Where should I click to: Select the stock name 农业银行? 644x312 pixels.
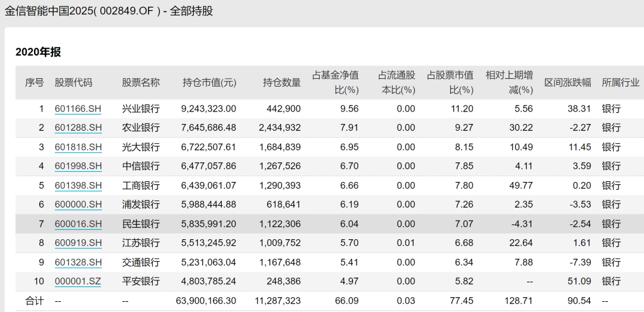141,128
